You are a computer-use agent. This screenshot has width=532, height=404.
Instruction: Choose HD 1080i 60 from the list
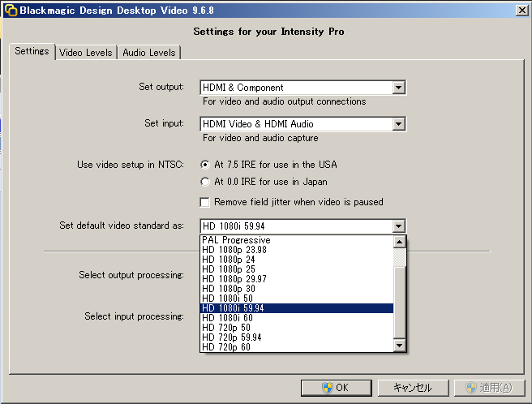(x=297, y=318)
